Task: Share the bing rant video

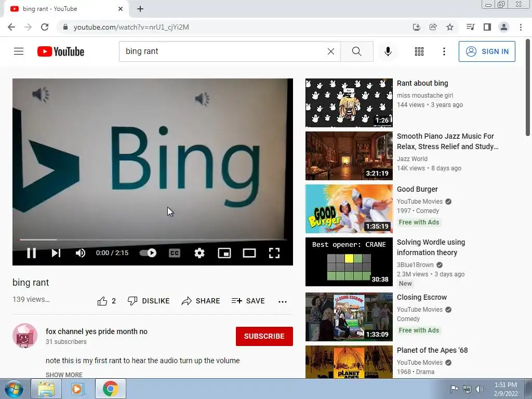Action: [x=201, y=301]
